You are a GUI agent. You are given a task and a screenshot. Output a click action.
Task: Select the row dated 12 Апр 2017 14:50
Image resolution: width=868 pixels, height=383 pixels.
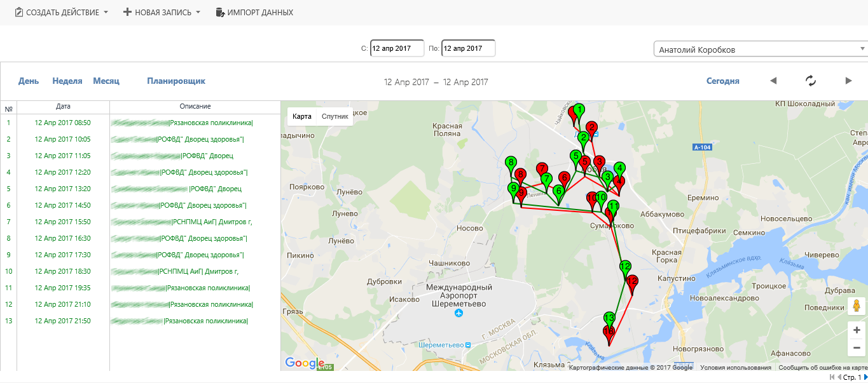(x=141, y=205)
